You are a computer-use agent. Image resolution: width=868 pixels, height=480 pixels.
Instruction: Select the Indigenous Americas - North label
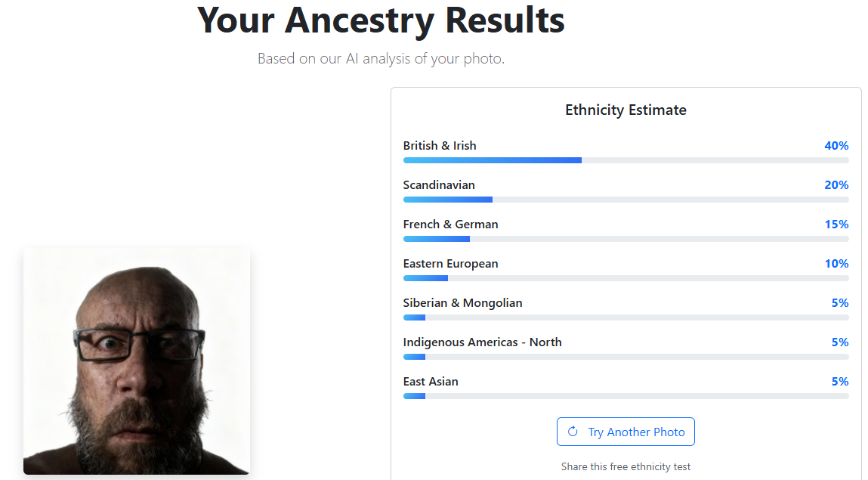click(x=482, y=342)
